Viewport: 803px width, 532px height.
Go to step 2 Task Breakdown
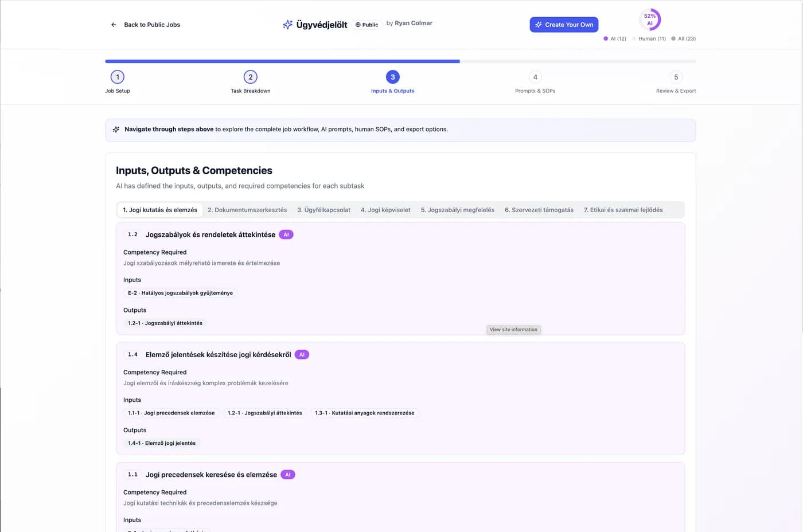pos(251,82)
